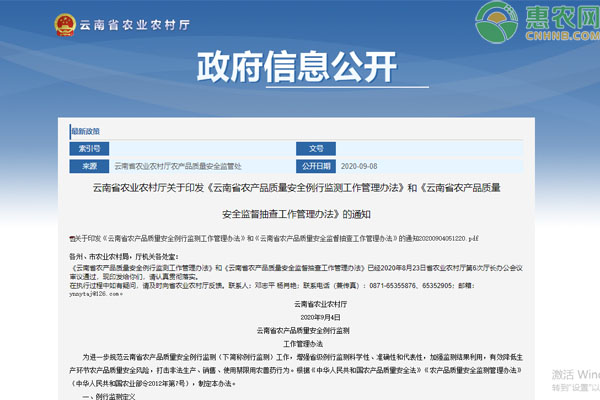Click the heading 云南省农产品质量安全例行监测

(303, 330)
